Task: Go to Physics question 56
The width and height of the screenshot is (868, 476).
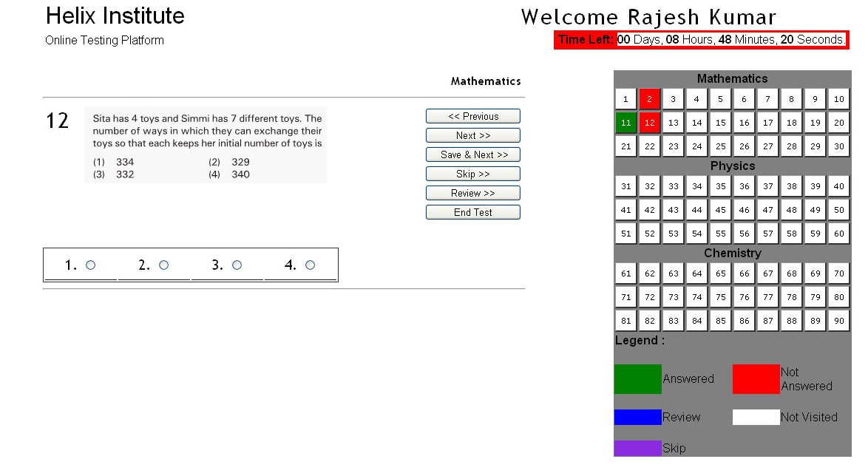Action: (x=744, y=234)
